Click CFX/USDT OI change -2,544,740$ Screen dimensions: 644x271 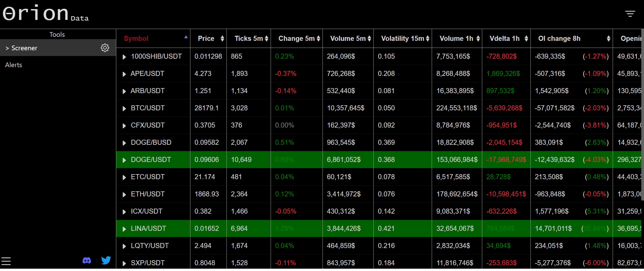pos(553,125)
